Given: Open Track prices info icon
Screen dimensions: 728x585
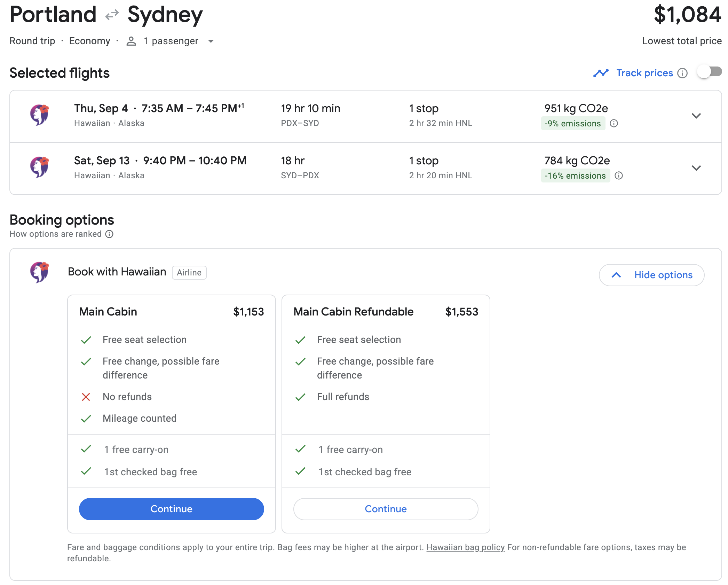Looking at the screenshot, I should pyautogui.click(x=682, y=73).
